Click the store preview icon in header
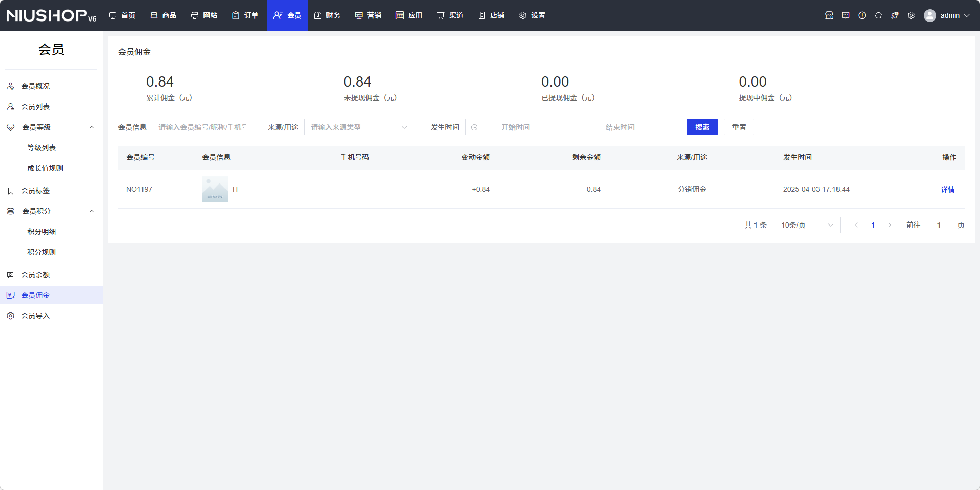 [829, 15]
